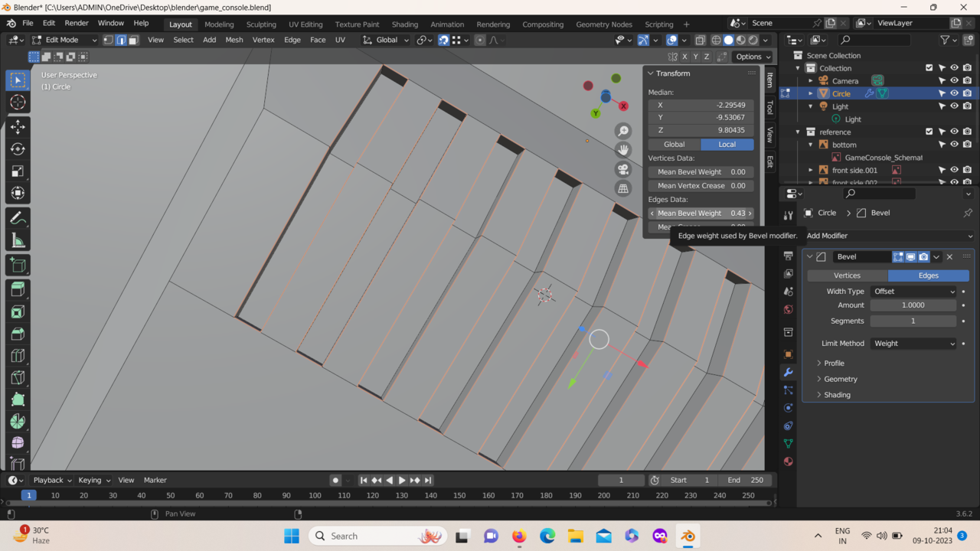Viewport: 980px width, 551px height.
Task: Select the Transform tool
Action: [18, 194]
